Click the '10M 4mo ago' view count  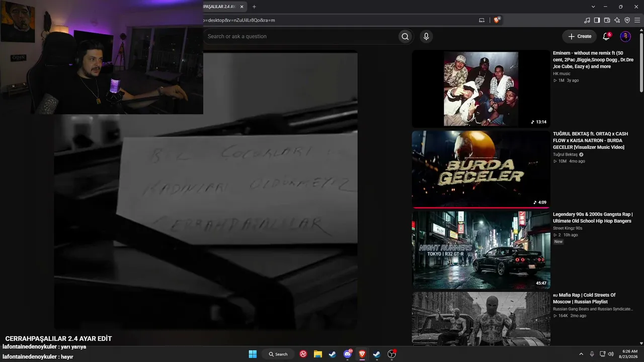coord(569,161)
